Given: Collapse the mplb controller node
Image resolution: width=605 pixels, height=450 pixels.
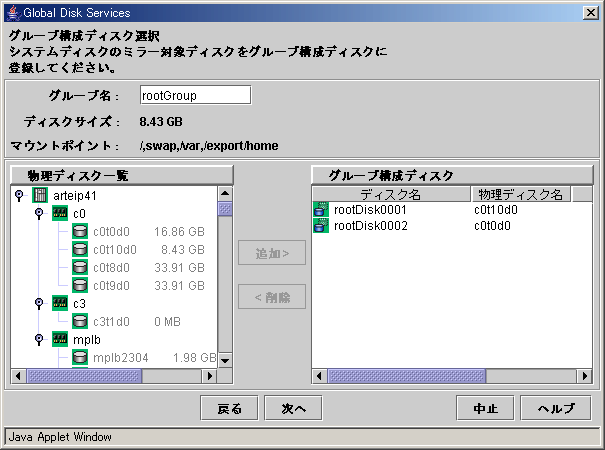Looking at the screenshot, I should click(39, 339).
